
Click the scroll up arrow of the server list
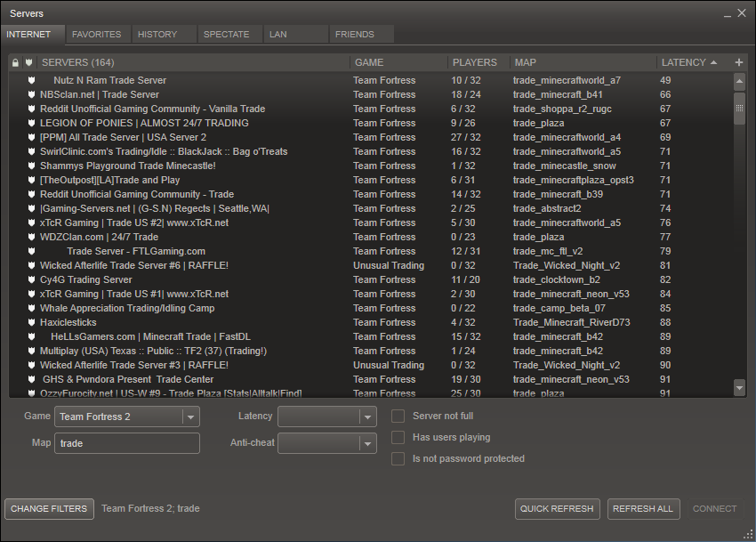[x=739, y=82]
